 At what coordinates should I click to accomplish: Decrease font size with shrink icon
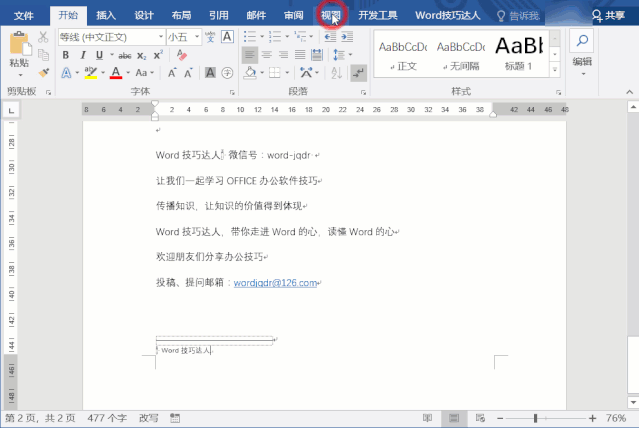[188, 73]
